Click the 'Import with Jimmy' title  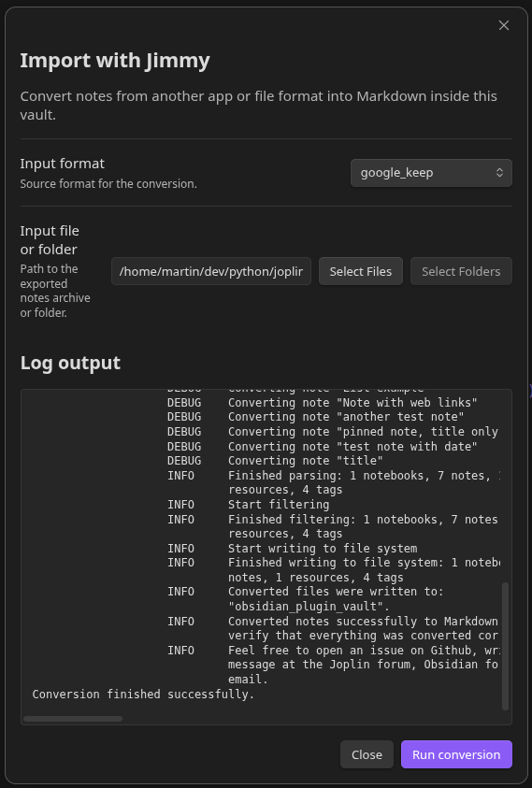115,61
